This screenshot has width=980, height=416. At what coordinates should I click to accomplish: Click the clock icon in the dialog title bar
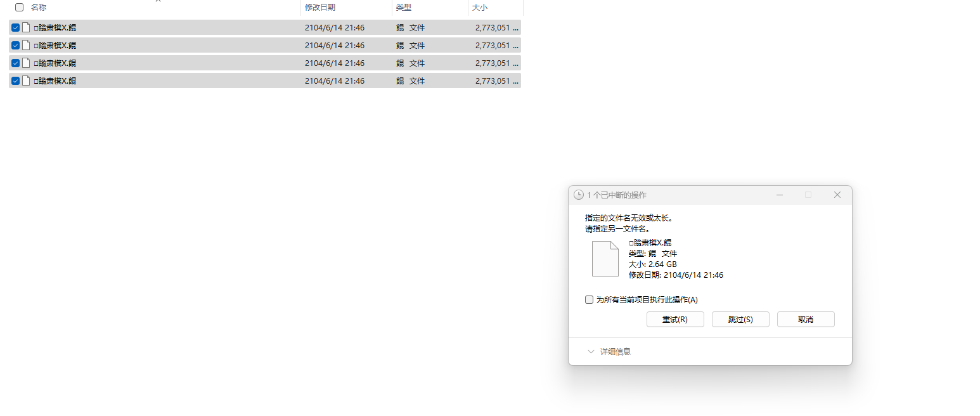(578, 195)
